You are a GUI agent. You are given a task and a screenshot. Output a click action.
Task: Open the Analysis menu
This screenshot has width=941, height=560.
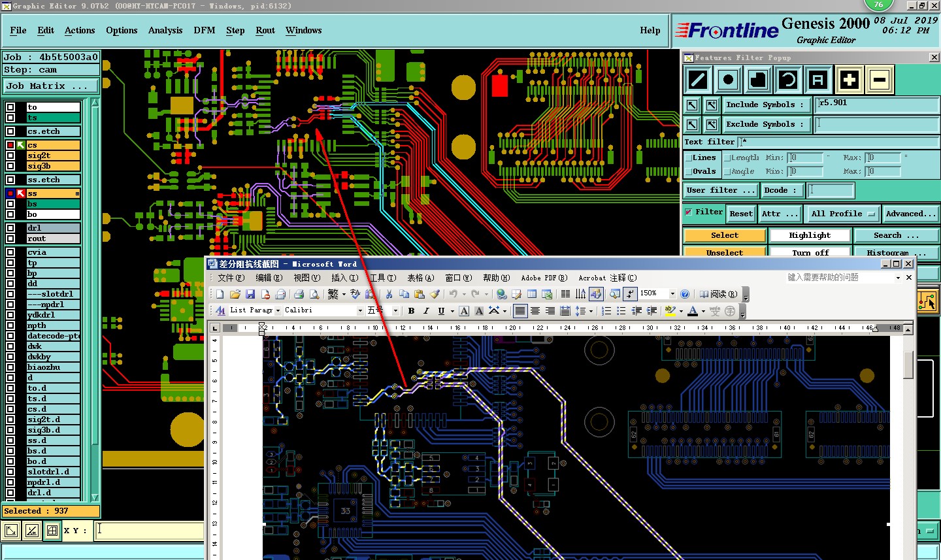pyautogui.click(x=165, y=31)
